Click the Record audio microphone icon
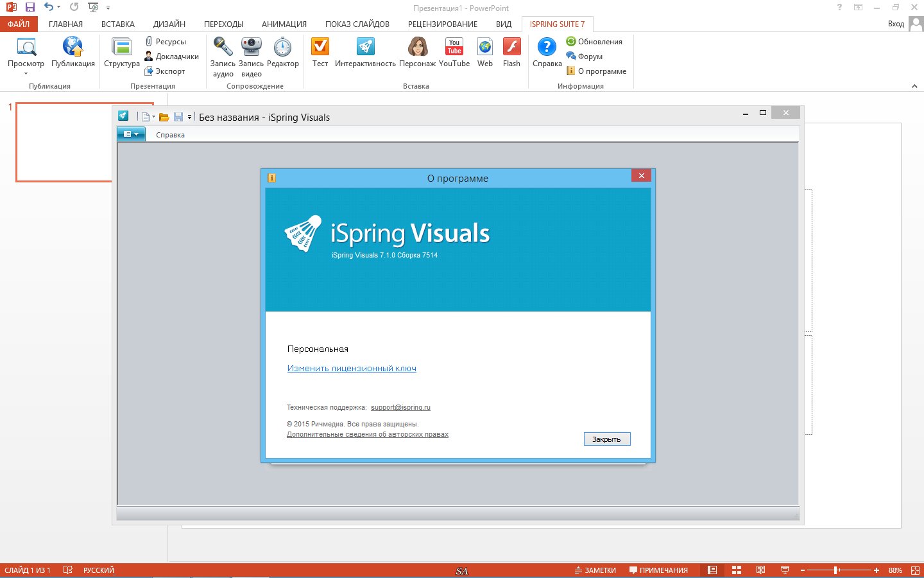 [223, 48]
